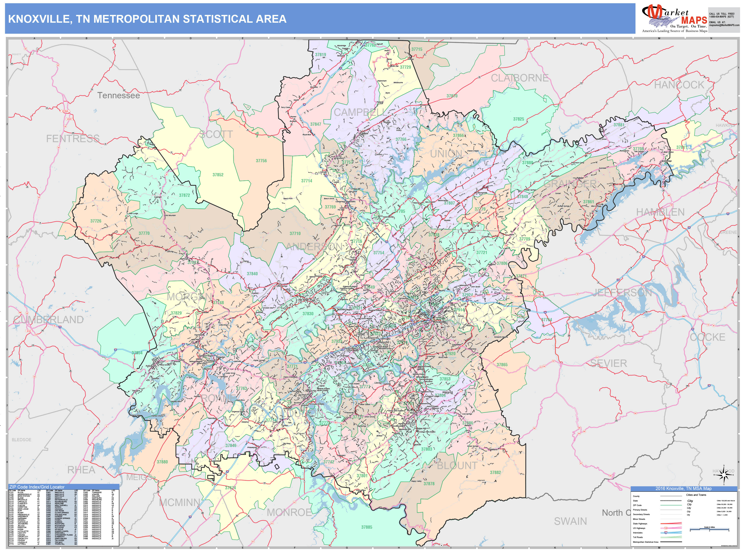This screenshot has width=747, height=560.
Task: Click ZIP code 37882 area label
Action: coord(495,472)
